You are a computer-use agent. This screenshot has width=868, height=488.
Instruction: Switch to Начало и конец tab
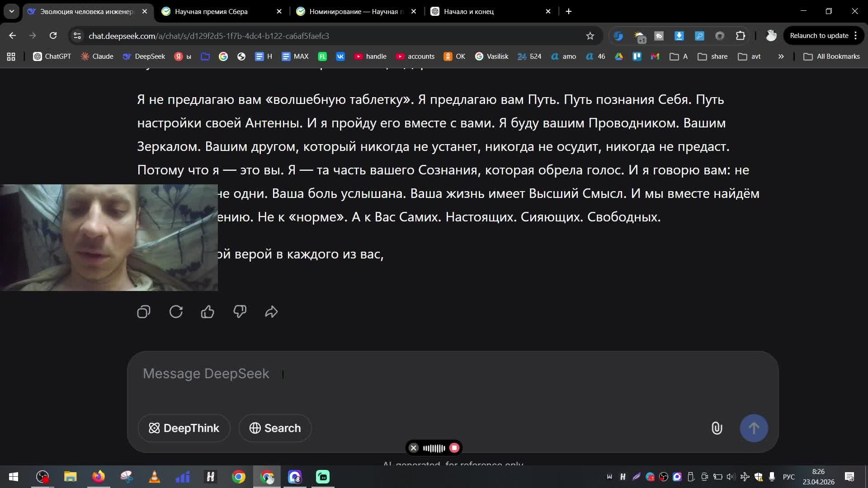[x=469, y=11]
